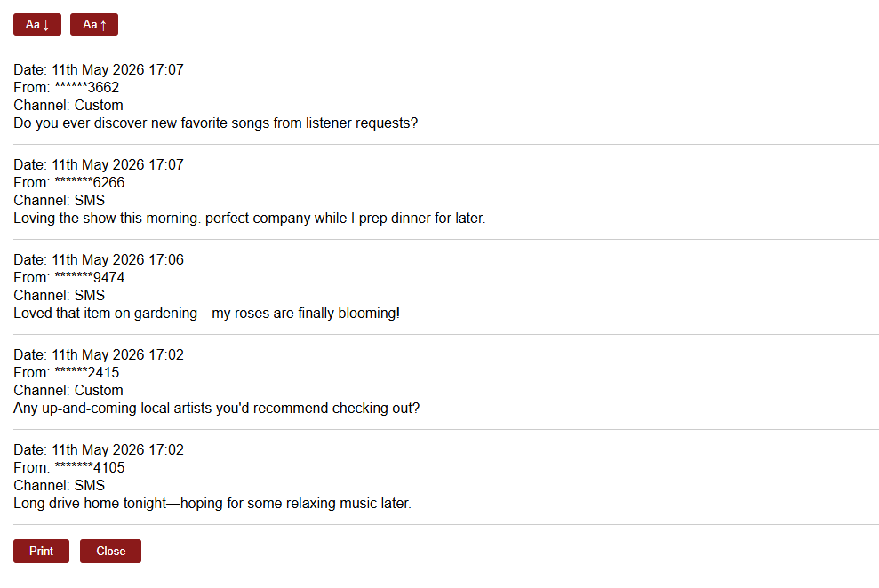
Task: Click the Print button
Action: tap(42, 551)
